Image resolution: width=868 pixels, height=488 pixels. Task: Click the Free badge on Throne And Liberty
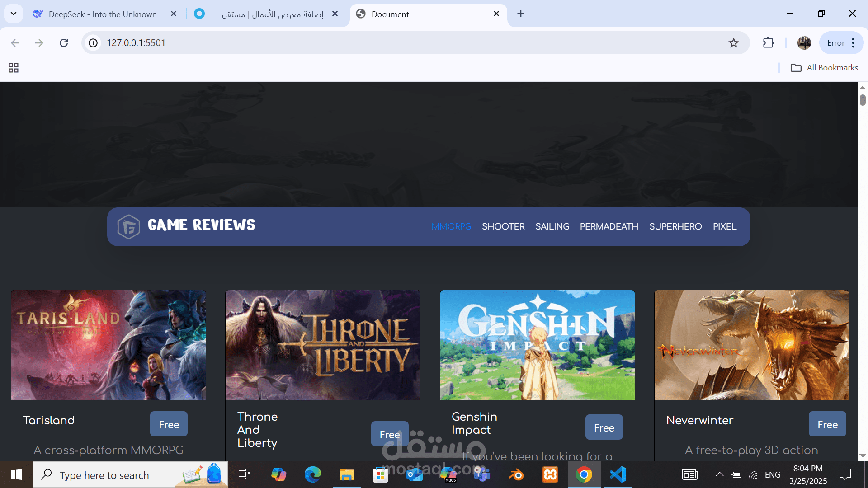(x=390, y=434)
